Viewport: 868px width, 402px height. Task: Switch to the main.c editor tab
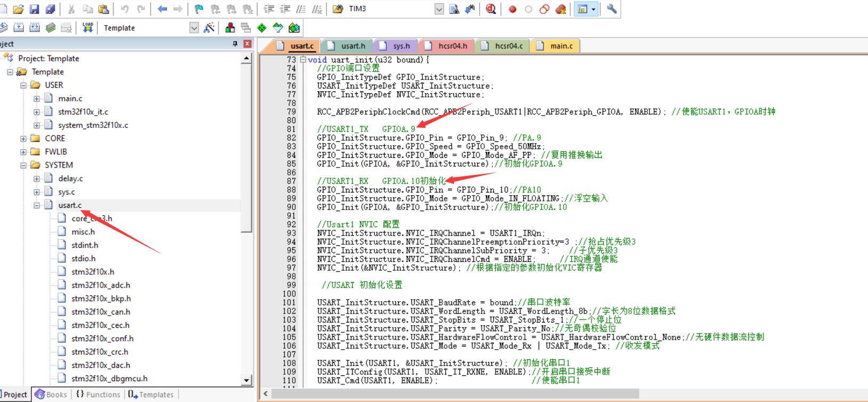555,46
